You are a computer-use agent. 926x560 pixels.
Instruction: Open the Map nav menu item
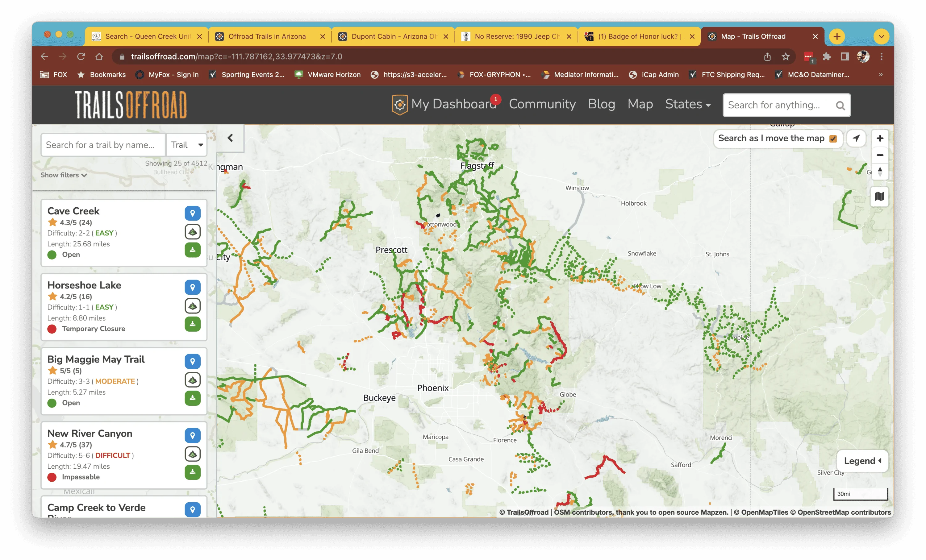click(640, 104)
